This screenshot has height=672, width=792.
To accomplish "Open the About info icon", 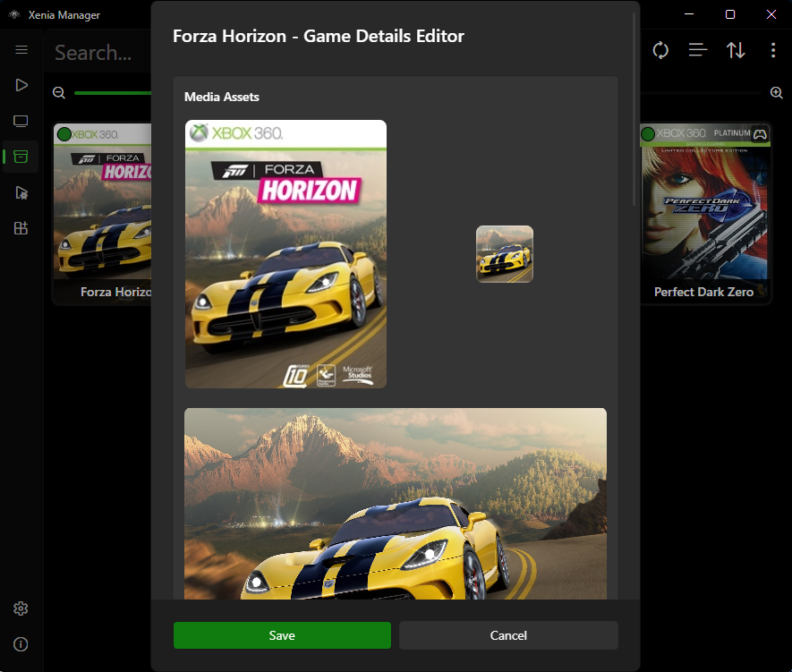I will (x=21, y=644).
